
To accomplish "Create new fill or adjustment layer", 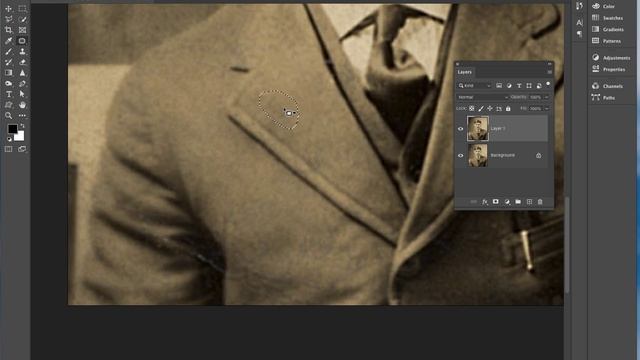I will point(507,202).
